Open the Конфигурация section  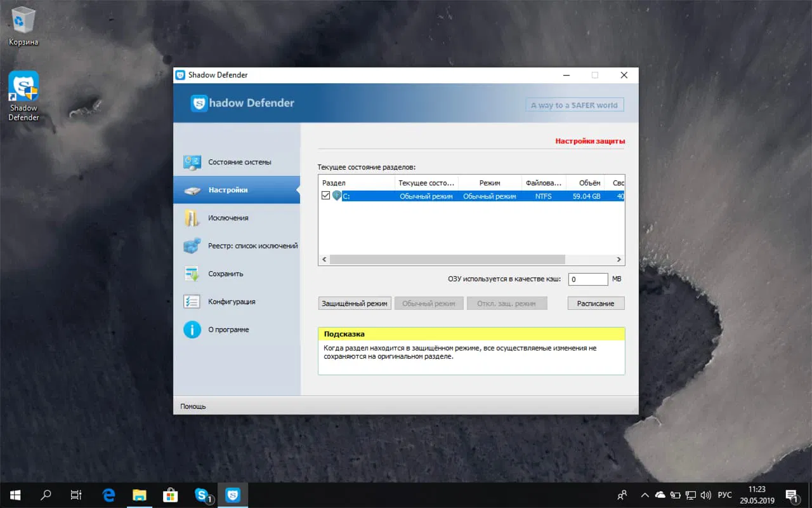pos(237,302)
